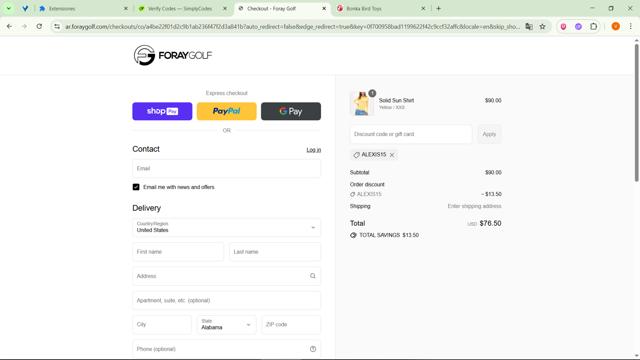This screenshot has width=640, height=360.
Task: Click the Total Savings tag icon
Action: 353,236
